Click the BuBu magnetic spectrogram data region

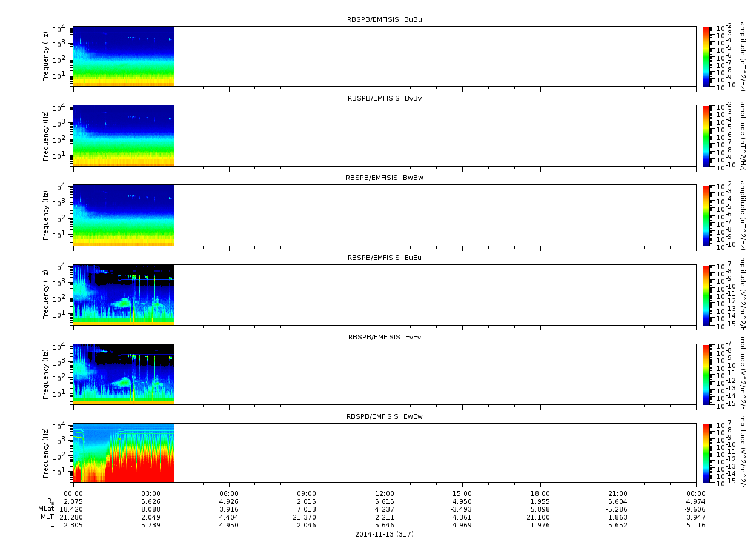coord(124,56)
